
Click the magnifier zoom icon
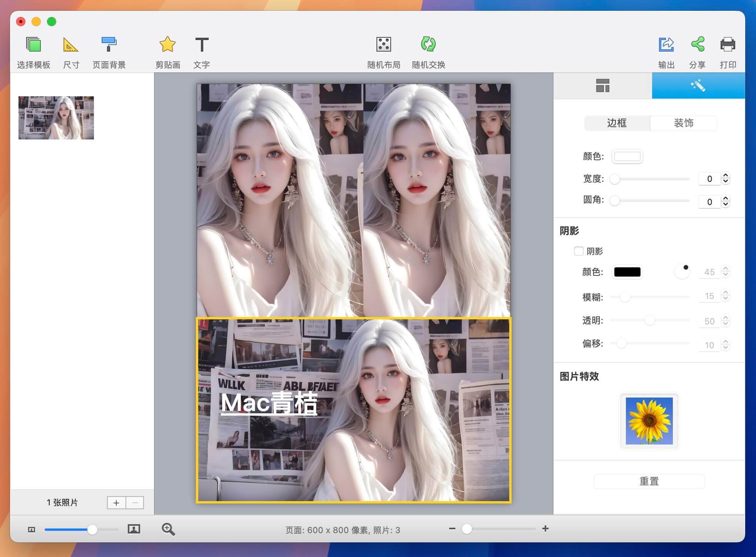[168, 529]
